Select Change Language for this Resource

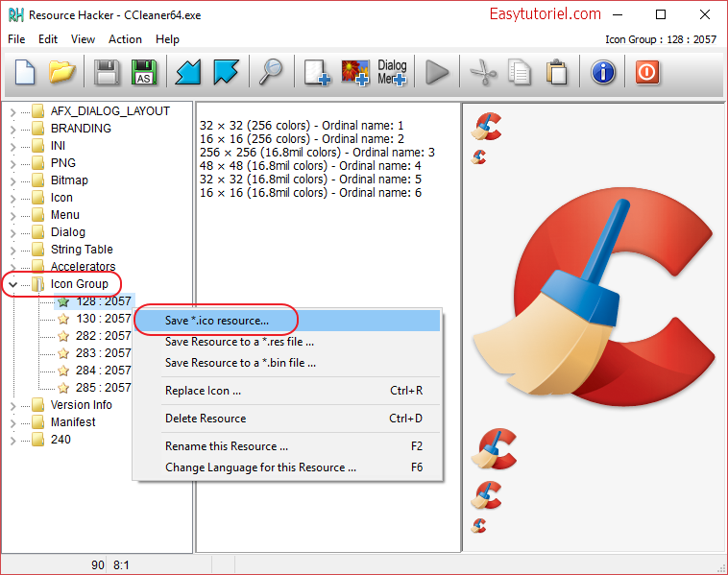click(x=287, y=467)
